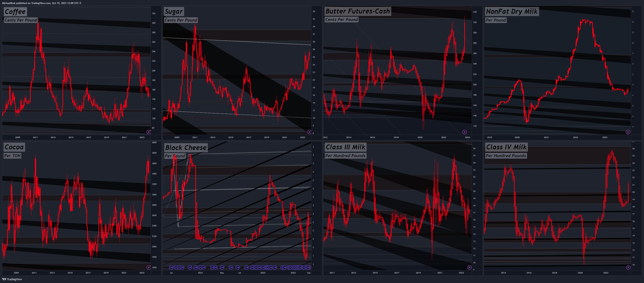
Task: Click the lightning icon in NonFat Dry Milk chart
Action: [x=628, y=132]
